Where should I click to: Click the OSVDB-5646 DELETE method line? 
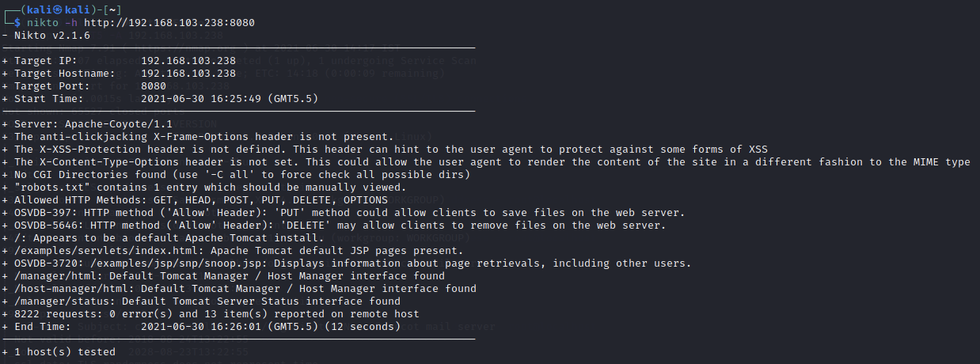334,226
